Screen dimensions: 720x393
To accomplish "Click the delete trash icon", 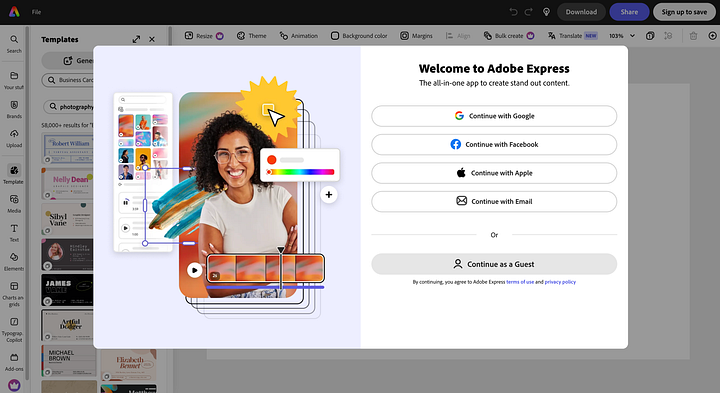I will (693, 36).
